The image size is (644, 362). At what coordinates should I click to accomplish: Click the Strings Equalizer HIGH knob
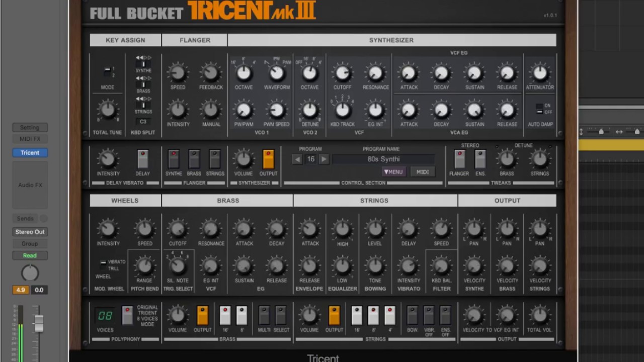click(342, 229)
